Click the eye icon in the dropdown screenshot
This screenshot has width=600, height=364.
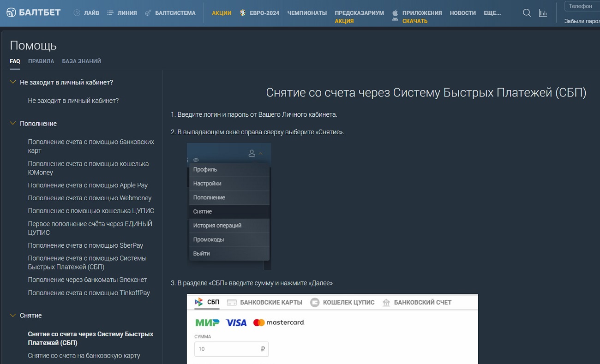click(196, 160)
